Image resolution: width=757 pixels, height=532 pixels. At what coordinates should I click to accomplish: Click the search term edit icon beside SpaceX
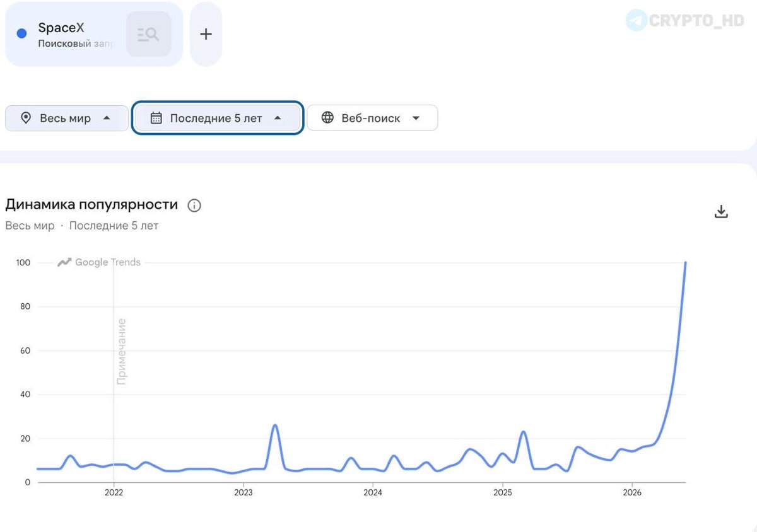point(148,34)
